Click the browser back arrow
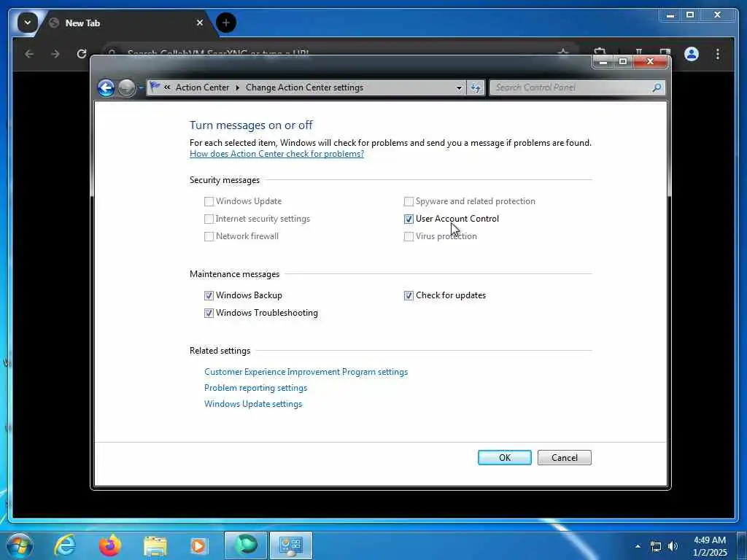Image resolution: width=747 pixels, height=560 pixels. pyautogui.click(x=29, y=54)
